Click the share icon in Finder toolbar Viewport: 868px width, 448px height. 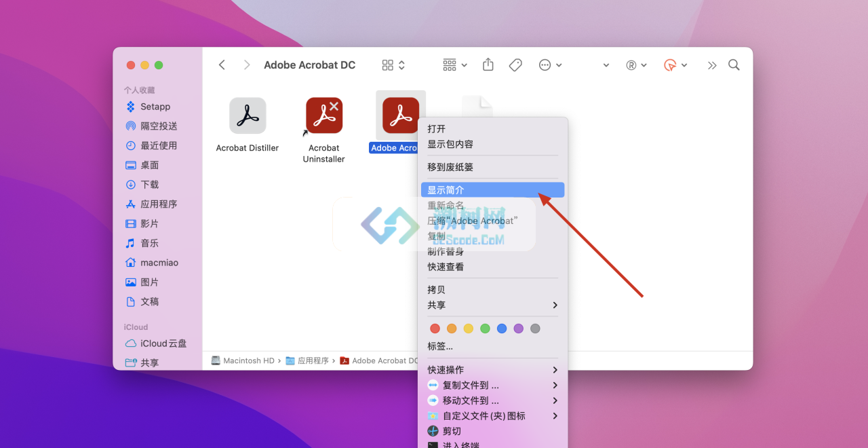pyautogui.click(x=488, y=64)
